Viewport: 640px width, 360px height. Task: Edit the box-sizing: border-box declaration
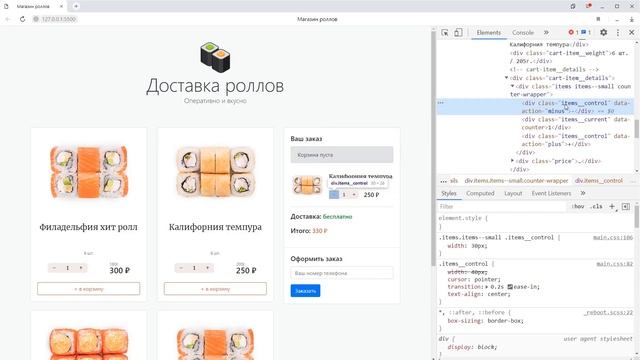pos(485,321)
